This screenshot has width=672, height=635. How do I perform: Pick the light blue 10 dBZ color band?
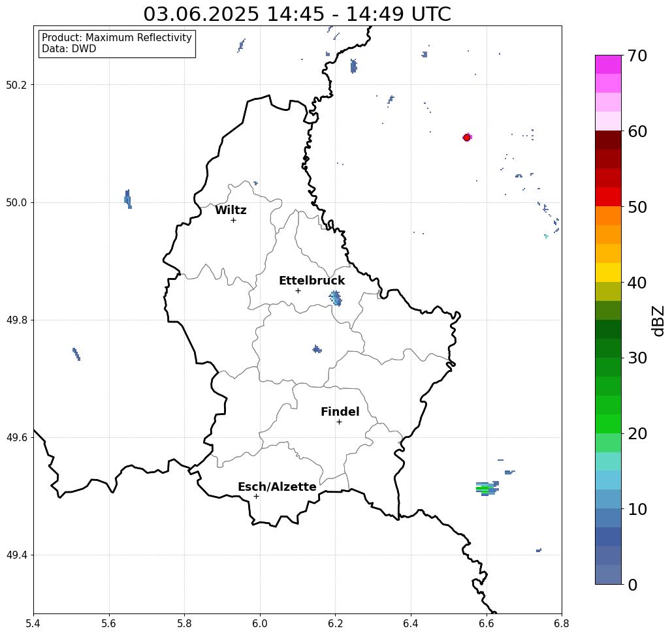pyautogui.click(x=608, y=499)
